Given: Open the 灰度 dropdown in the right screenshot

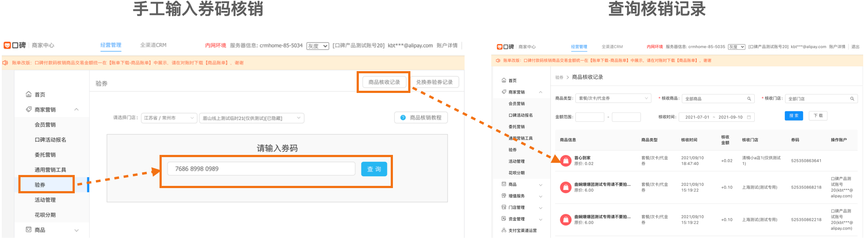Looking at the screenshot, I should point(736,47).
